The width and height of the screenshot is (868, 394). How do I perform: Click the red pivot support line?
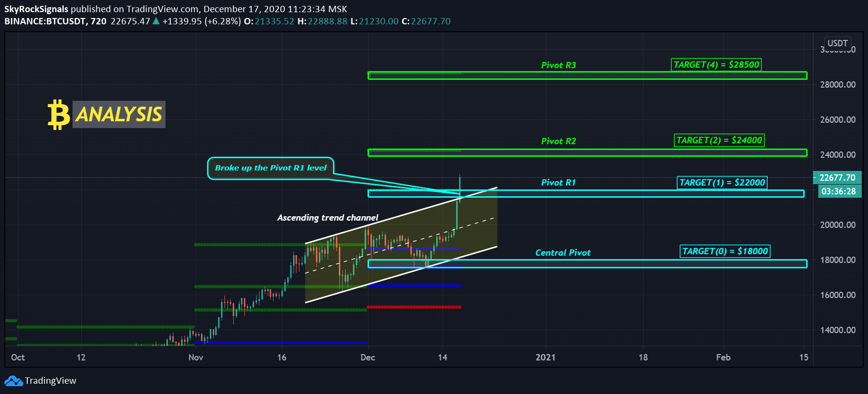(x=414, y=307)
